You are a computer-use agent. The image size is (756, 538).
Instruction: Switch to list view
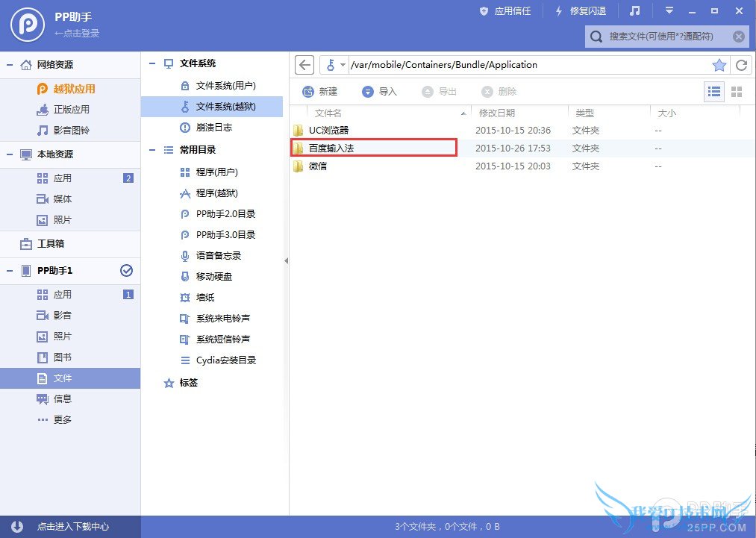coord(714,92)
